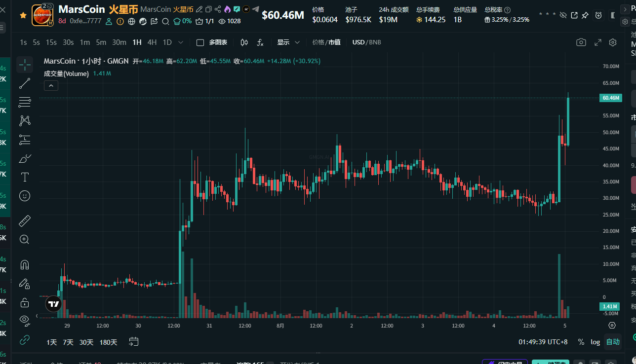Switch chart currency to USD
Screen dimensions: 636x364
coord(358,42)
